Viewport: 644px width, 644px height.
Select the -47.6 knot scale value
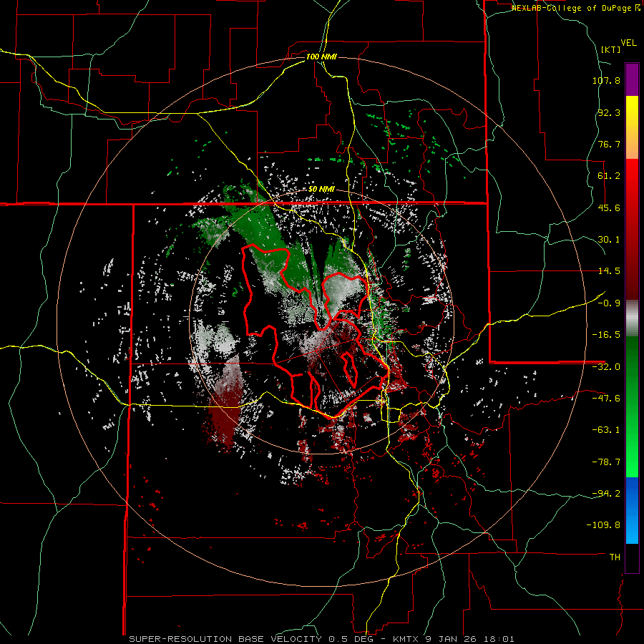tap(606, 399)
